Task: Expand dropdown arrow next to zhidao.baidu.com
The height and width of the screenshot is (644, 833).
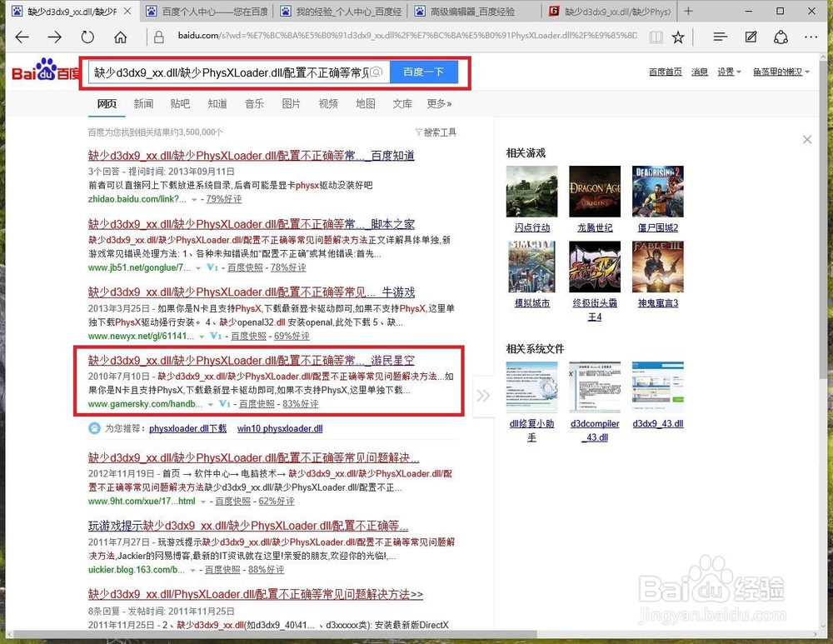Action: [194, 200]
